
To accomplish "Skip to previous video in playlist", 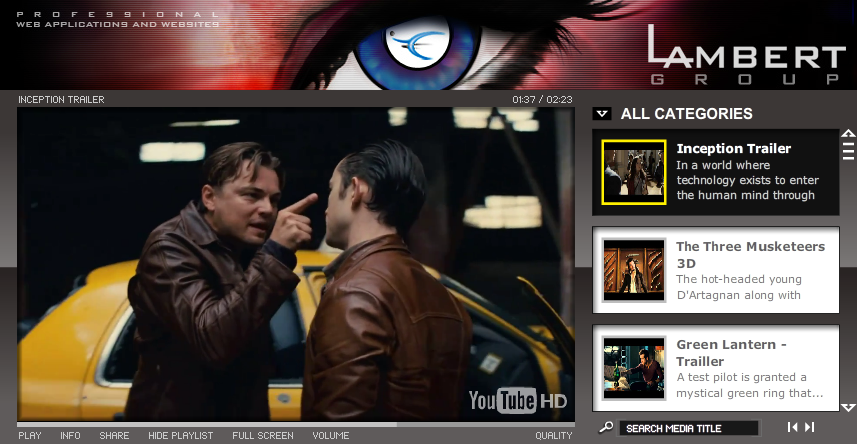I will click(x=792, y=427).
